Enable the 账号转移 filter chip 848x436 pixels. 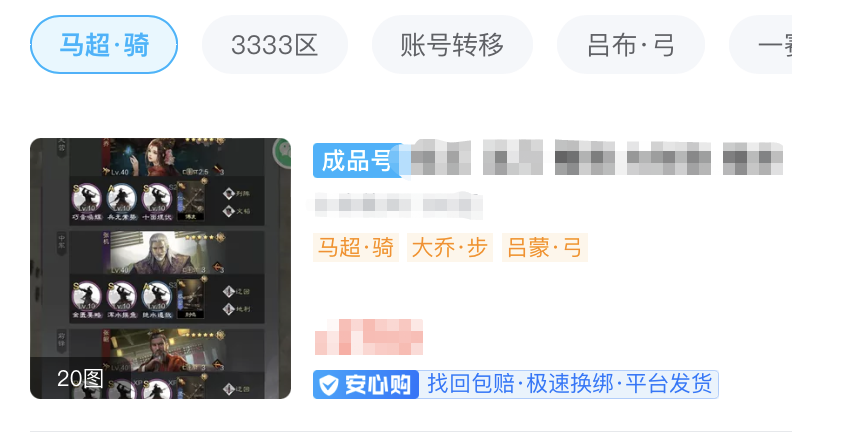[x=452, y=44]
